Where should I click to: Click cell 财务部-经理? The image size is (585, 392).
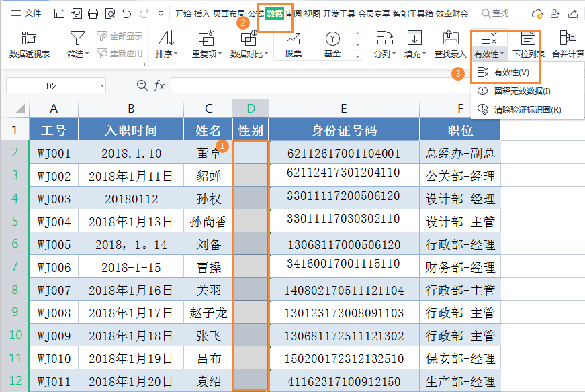tap(460, 267)
